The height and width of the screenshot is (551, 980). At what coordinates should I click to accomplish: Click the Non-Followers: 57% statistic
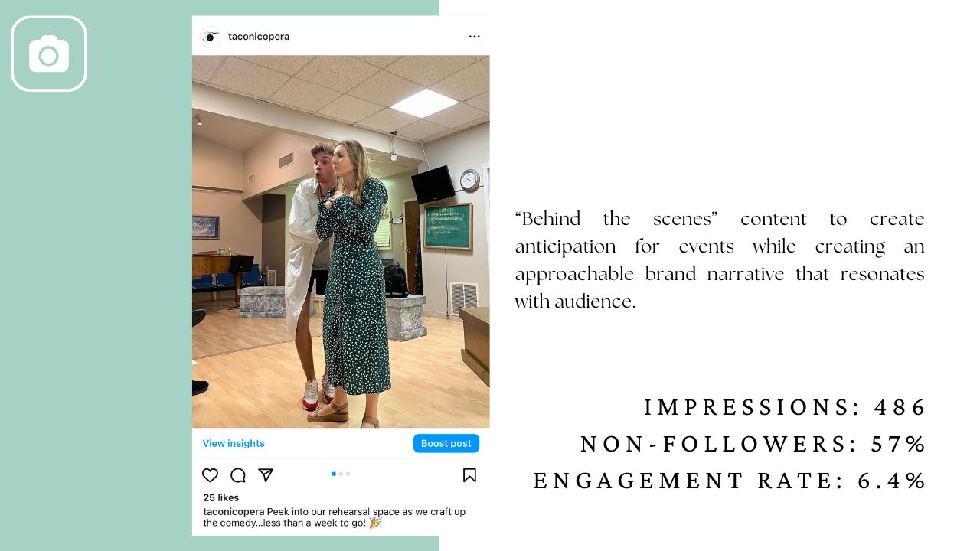point(754,444)
